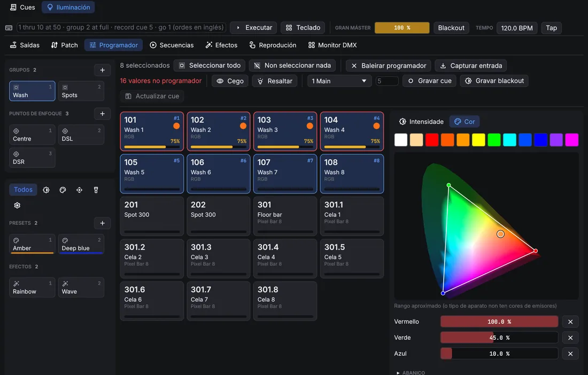The height and width of the screenshot is (375, 588).
Task: Click Baleirar programador
Action: pos(389,66)
